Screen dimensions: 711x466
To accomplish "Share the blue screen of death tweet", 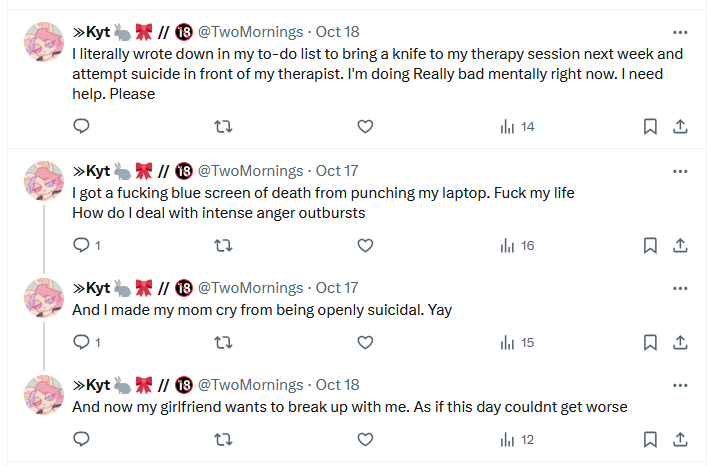I will pos(680,246).
